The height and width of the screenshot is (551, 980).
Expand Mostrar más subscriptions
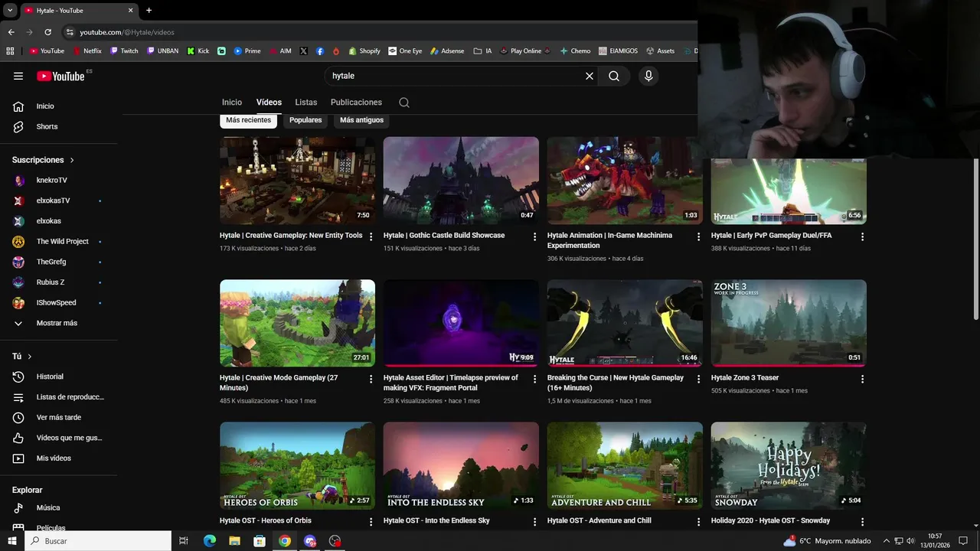click(58, 323)
